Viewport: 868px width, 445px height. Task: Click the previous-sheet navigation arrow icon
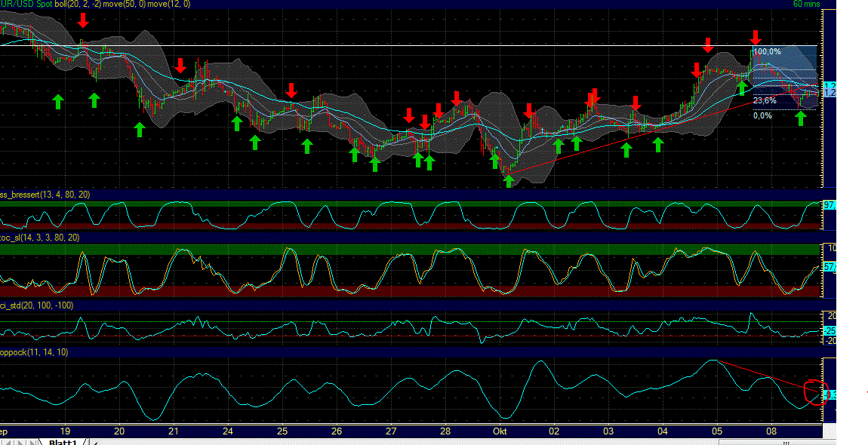tap(17, 441)
